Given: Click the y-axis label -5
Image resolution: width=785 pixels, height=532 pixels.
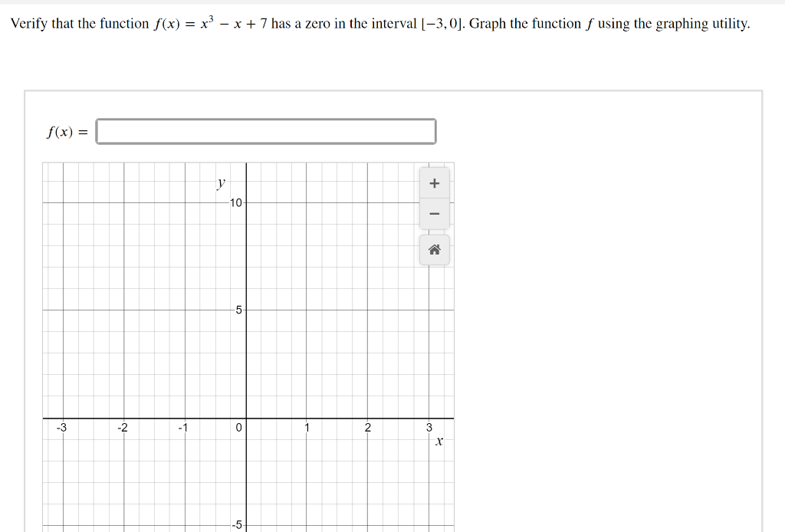Looking at the screenshot, I should 238,525.
